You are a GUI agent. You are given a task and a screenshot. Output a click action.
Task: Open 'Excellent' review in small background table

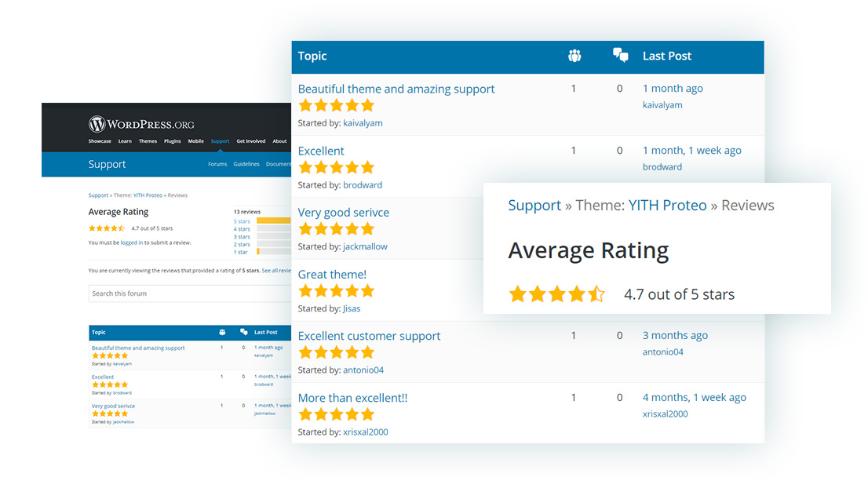pos(102,377)
